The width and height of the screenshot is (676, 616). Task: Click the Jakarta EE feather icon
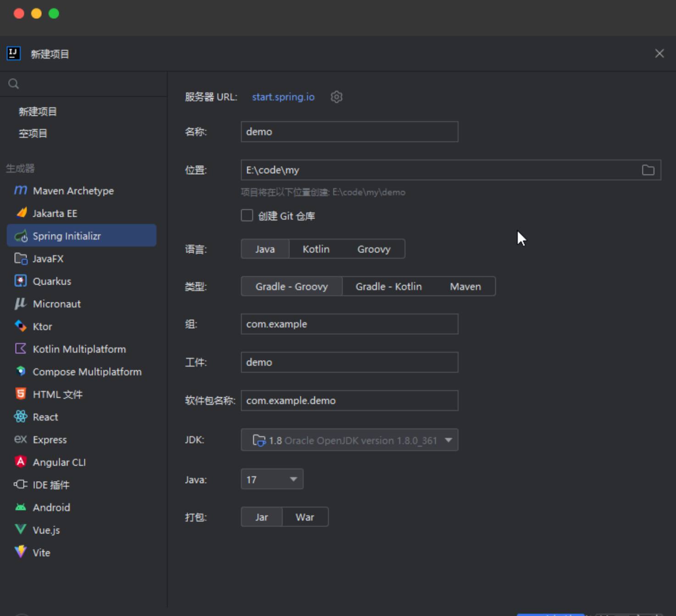click(x=21, y=213)
